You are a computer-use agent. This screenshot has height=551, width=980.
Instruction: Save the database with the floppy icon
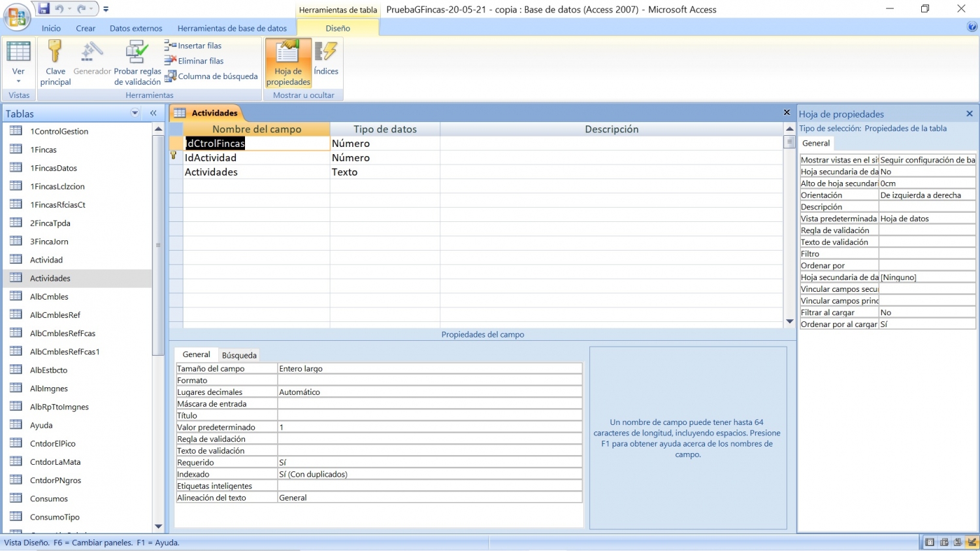point(44,8)
